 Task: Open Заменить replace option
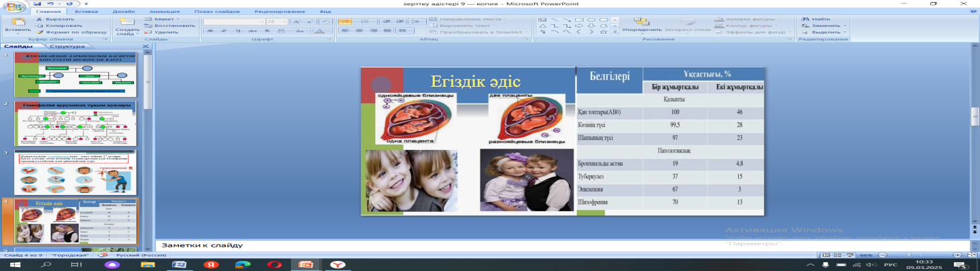click(823, 26)
